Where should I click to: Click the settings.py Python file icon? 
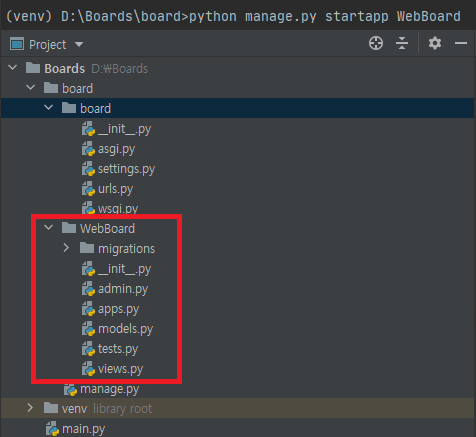(88, 168)
